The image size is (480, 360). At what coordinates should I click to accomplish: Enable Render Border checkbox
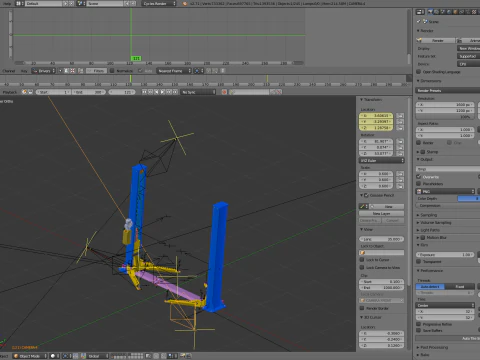tap(362, 308)
